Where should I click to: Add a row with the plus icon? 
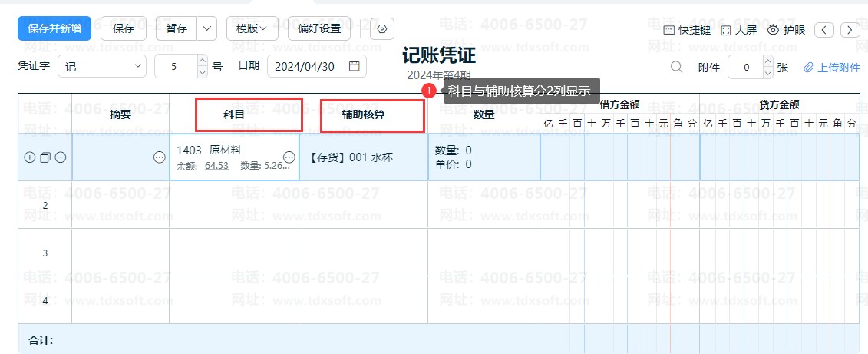[29, 157]
